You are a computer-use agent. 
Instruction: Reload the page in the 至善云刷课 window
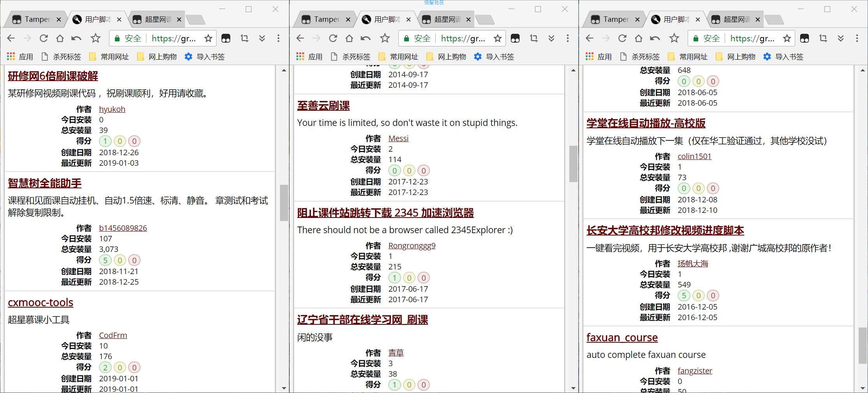[x=333, y=38]
